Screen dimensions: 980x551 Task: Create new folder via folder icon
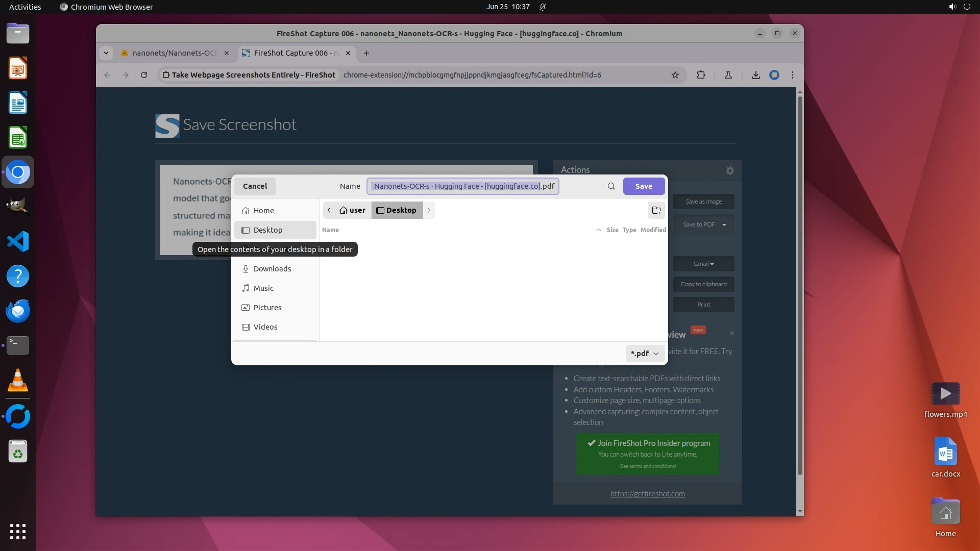point(656,210)
